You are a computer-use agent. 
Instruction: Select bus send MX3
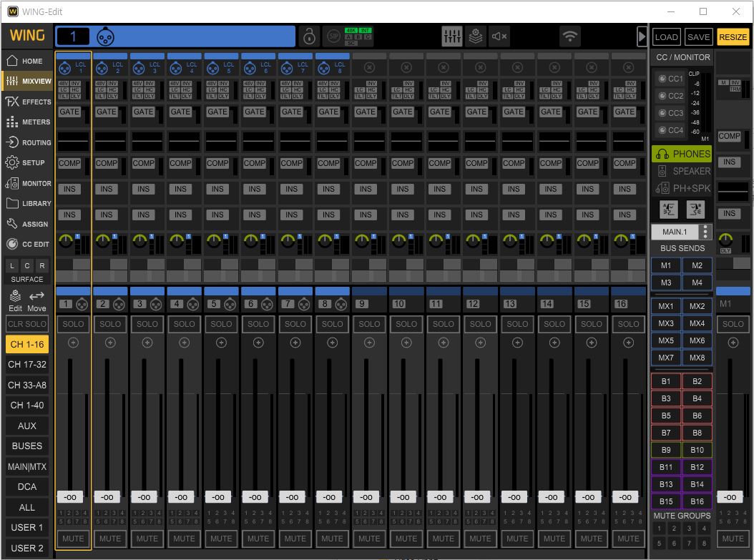click(x=665, y=323)
